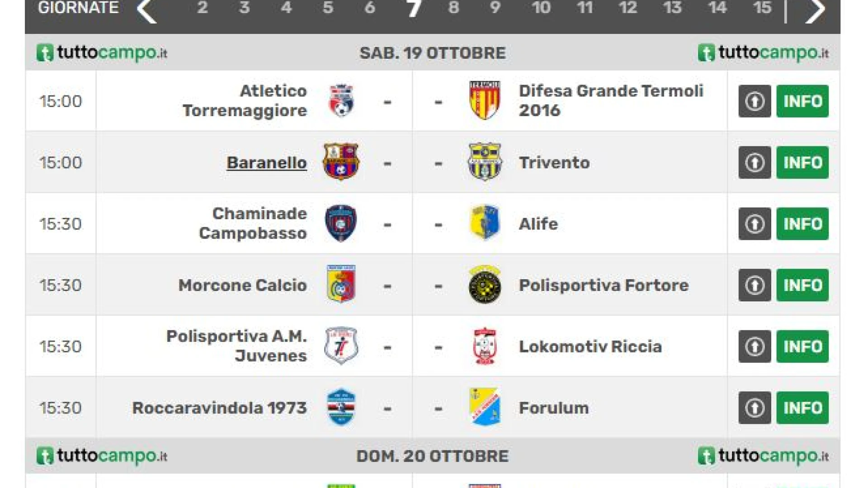Click upload icon for Chaminade Campobasso match
Screen dimensions: 868x488
click(x=755, y=224)
